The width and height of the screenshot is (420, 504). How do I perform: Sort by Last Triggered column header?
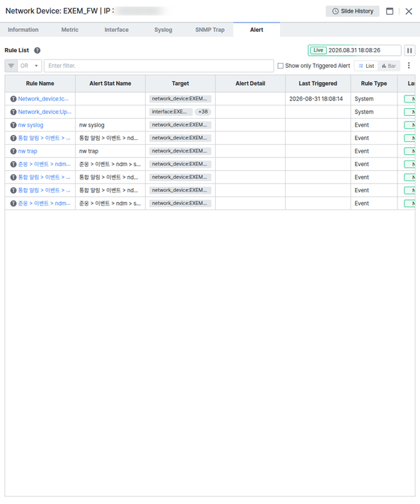(x=317, y=83)
